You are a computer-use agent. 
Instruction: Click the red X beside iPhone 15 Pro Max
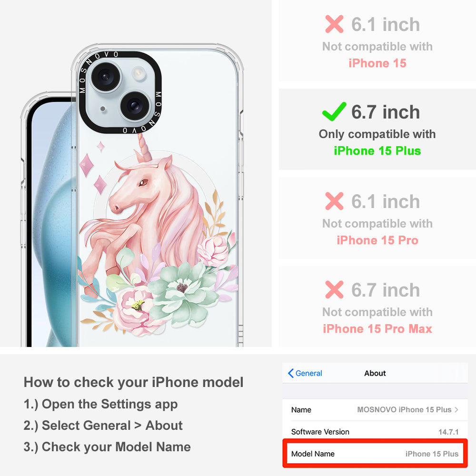tap(334, 289)
